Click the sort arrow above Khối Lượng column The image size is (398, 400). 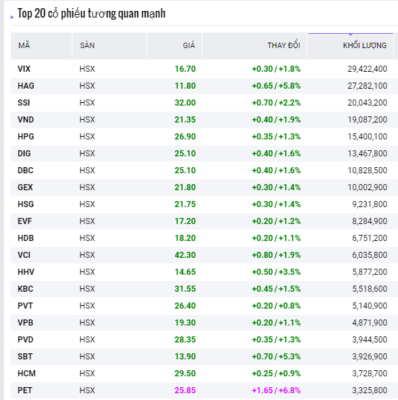(351, 34)
